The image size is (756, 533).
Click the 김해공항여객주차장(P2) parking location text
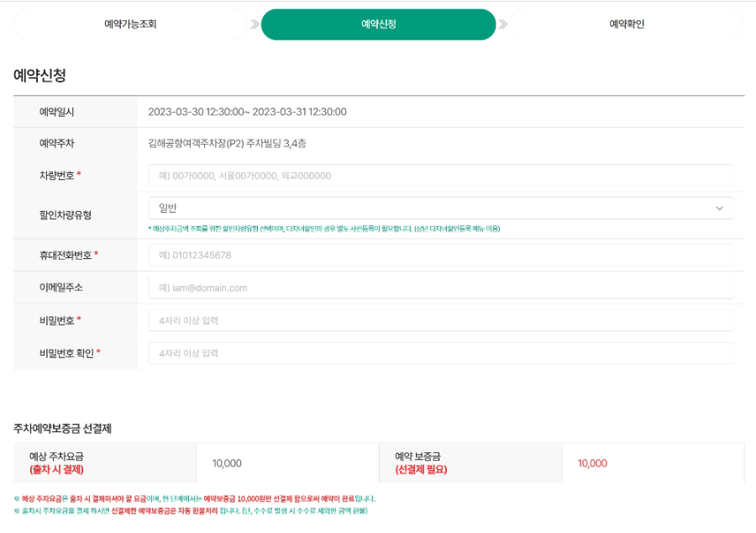tap(227, 143)
